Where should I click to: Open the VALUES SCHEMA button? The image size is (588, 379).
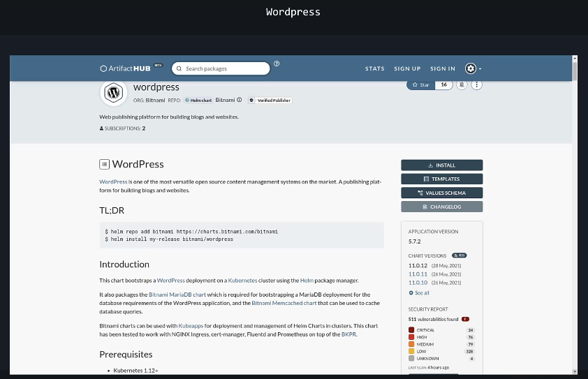[x=442, y=193]
